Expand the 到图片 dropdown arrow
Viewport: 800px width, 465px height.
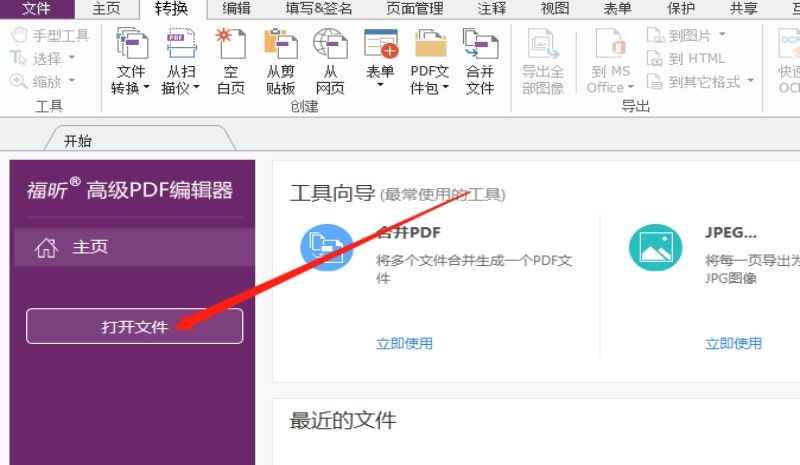pyautogui.click(x=722, y=34)
